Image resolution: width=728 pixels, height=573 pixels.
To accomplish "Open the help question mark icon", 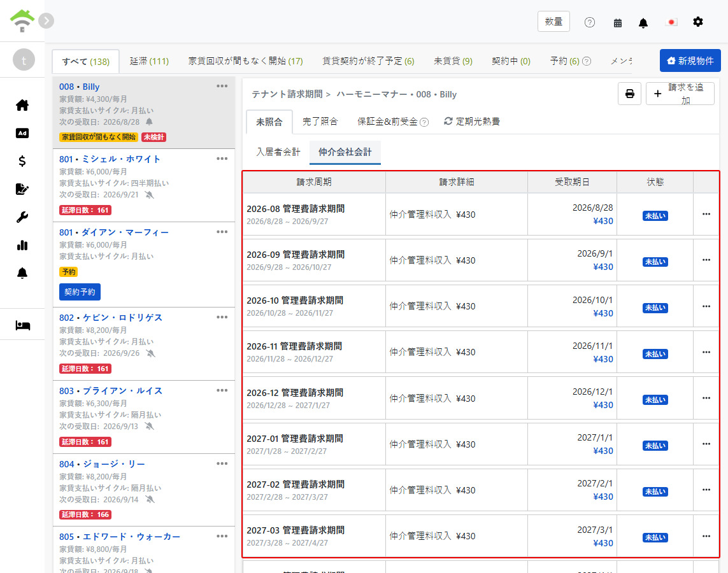I will pyautogui.click(x=590, y=22).
